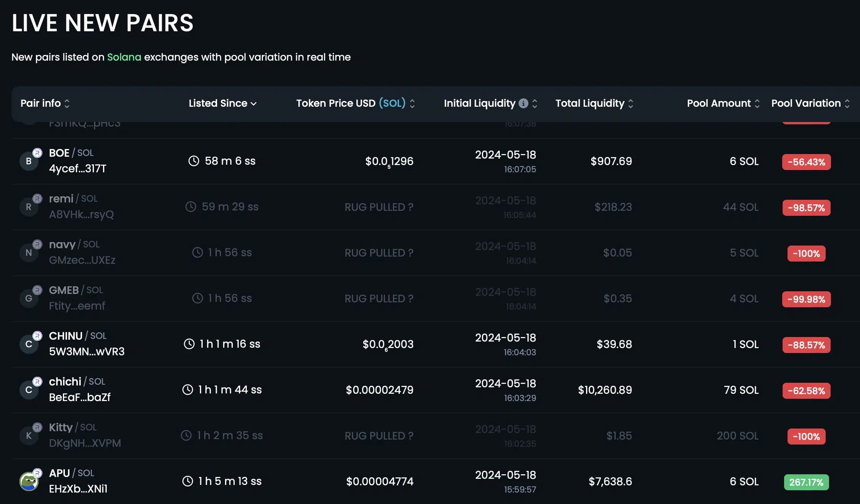Click the clock icon in BOE row

point(194,161)
